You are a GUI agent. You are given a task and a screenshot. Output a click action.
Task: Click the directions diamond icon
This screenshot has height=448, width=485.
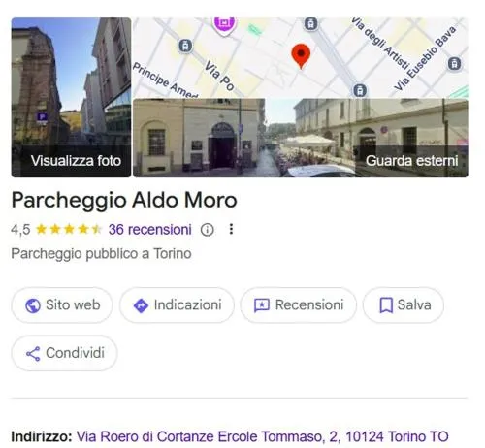(141, 305)
